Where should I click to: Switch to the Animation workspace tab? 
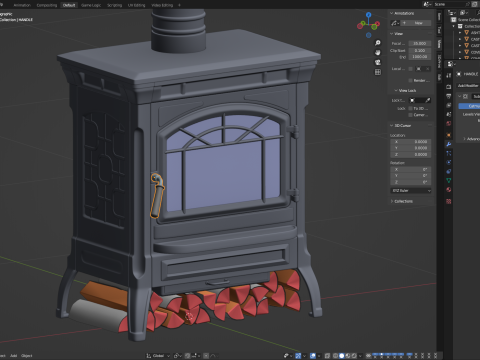pyautogui.click(x=22, y=5)
